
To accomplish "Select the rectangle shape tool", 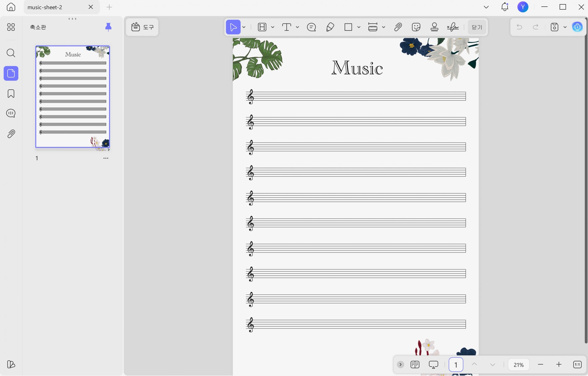I will (348, 27).
